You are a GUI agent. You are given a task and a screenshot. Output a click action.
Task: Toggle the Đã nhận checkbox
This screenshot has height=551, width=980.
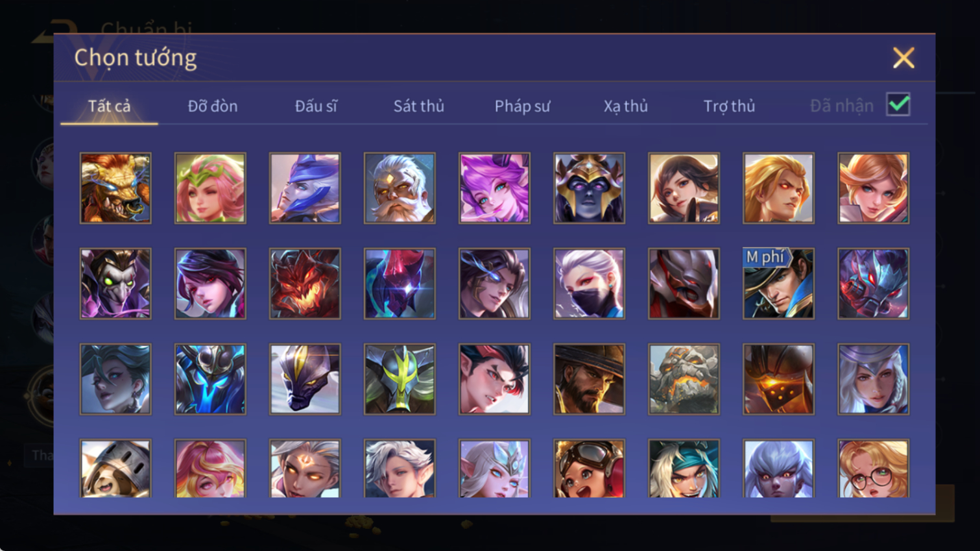point(898,104)
